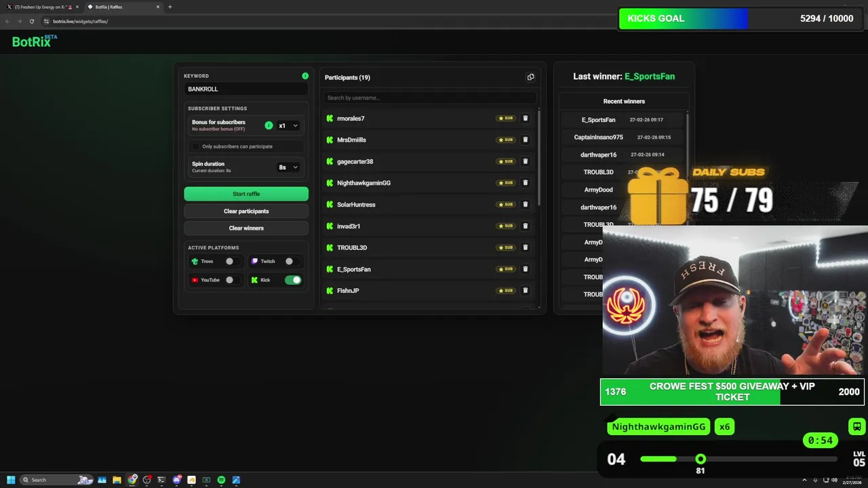Click Kick logo next to MrsDmiills
Viewport: 868px width, 488px height.
point(330,140)
